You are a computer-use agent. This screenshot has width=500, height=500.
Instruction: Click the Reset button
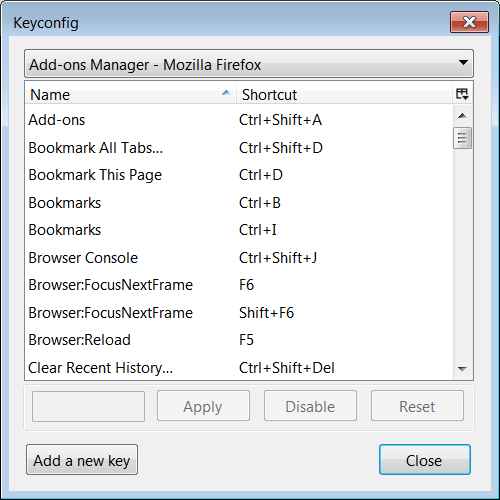coord(417,406)
